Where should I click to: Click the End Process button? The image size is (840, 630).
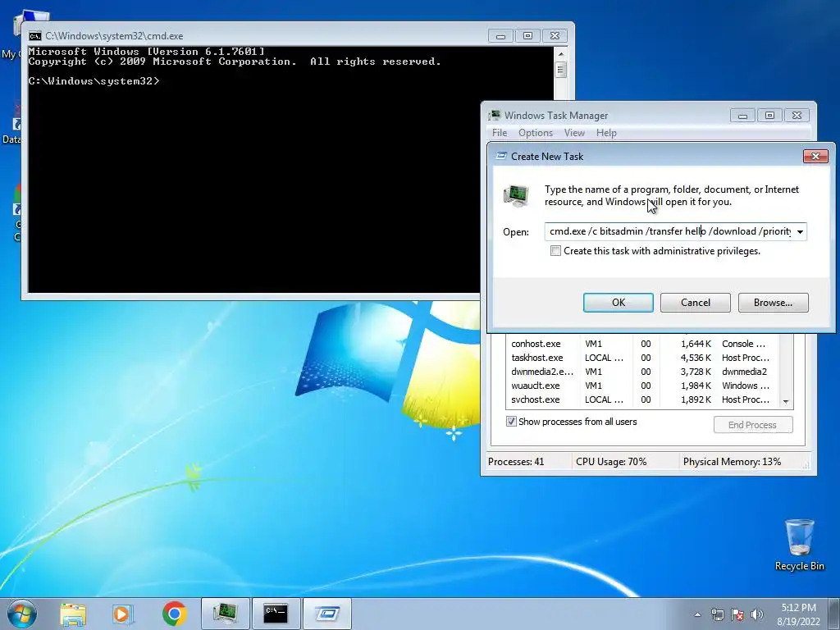[753, 425]
